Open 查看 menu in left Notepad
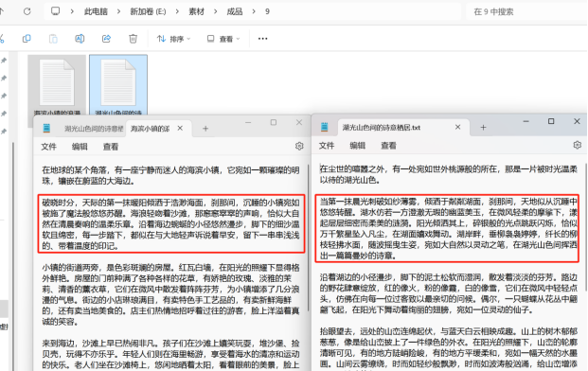The image size is (588, 371). pyautogui.click(x=111, y=147)
